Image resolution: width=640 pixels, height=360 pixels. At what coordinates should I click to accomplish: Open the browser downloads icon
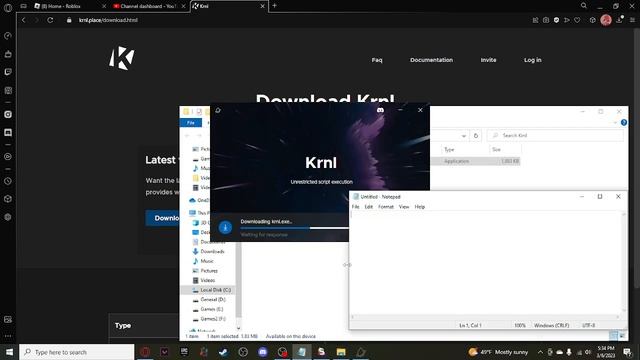coord(620,20)
